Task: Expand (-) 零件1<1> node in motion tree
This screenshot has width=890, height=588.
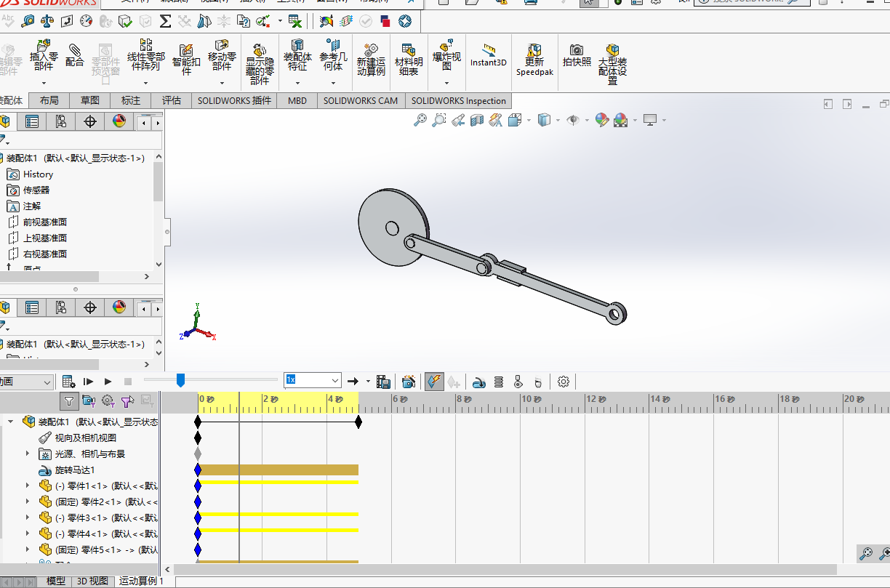Action: pos(28,486)
